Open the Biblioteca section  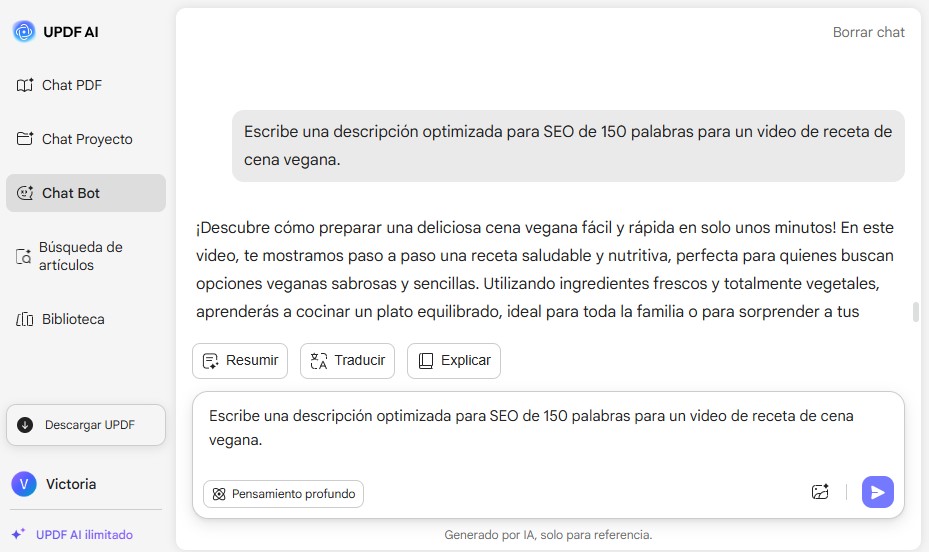(x=60, y=319)
